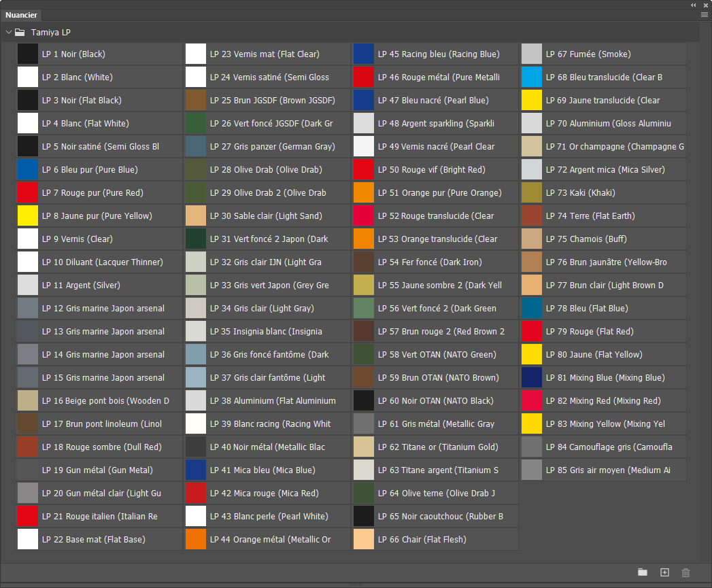
Task: Select the LP 81 Mixing Blue swatch
Action: [x=532, y=378]
